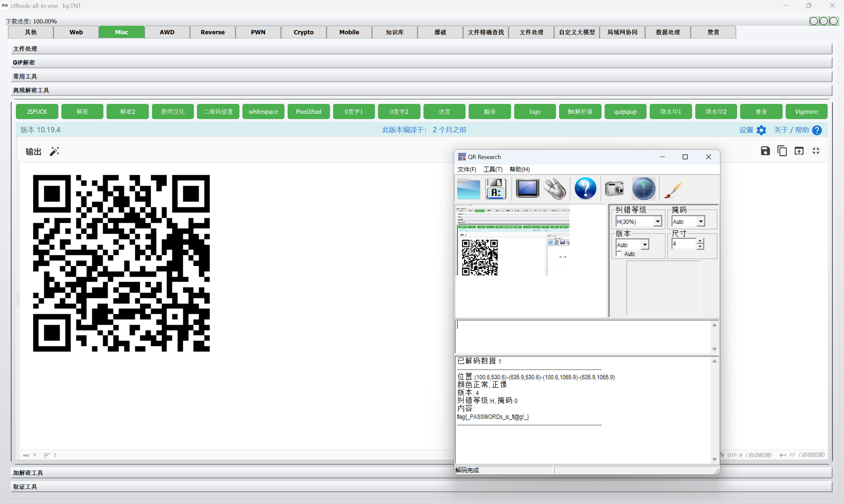Click the Vigenere button

point(806,111)
